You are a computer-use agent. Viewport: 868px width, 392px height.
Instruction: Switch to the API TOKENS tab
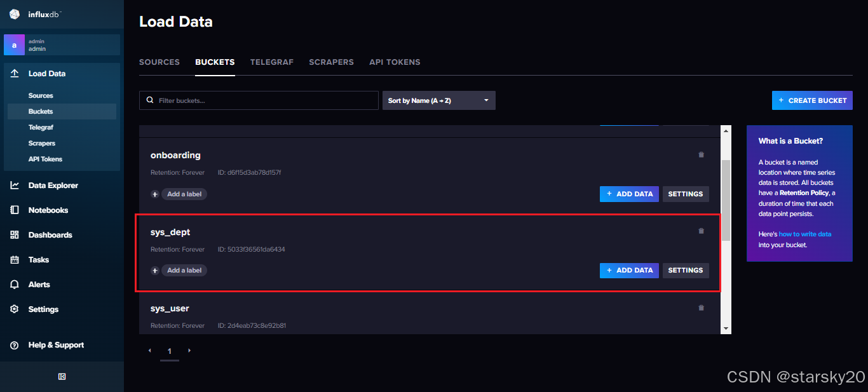tap(395, 62)
